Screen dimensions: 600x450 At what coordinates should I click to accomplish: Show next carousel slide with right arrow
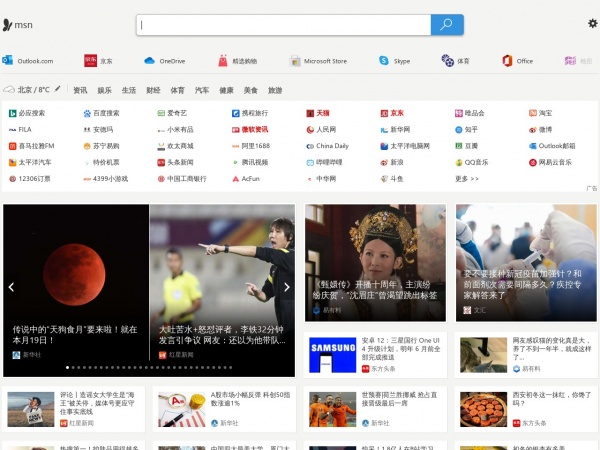click(286, 287)
